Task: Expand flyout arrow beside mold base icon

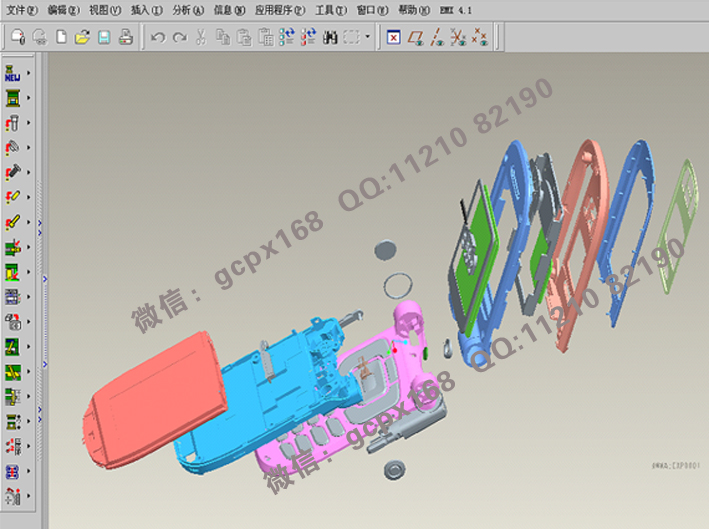Action: click(29, 98)
